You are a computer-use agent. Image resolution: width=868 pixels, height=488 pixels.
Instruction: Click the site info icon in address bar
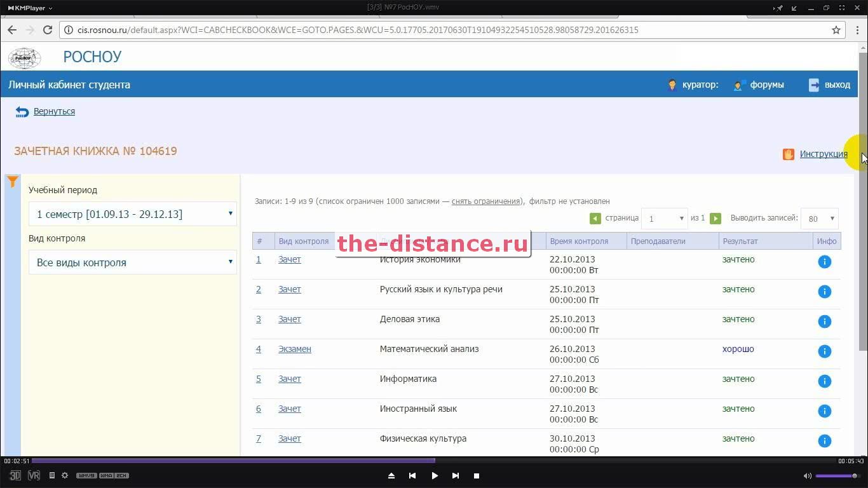(x=69, y=30)
